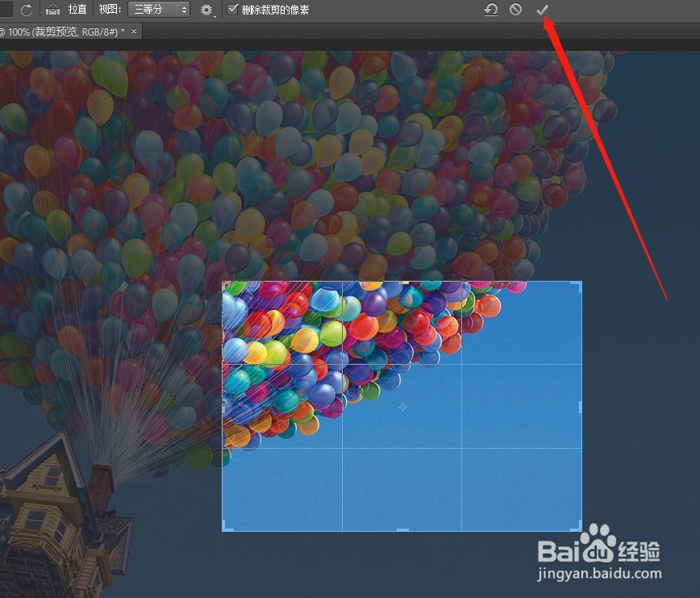Click the crop box bottom-right corner handle
The image size is (700, 598).
pyautogui.click(x=577, y=526)
